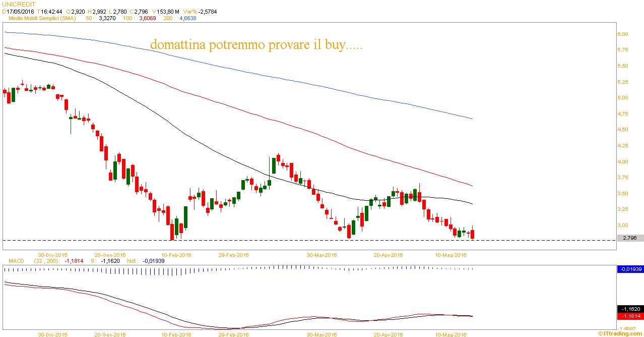The height and width of the screenshot is (337, 644).
Task: Click the chart date 17/05/2016 in header
Action: tap(20, 11)
